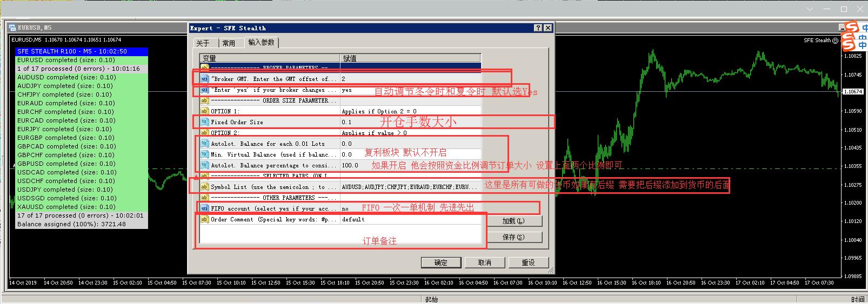Click the 起始 status bar label
The image size is (868, 304).
[x=431, y=299]
